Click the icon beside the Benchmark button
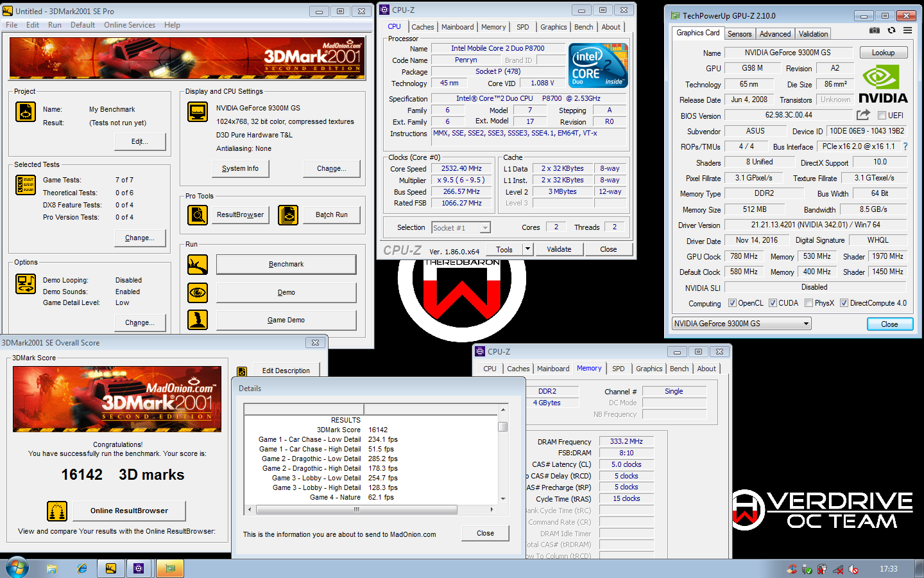The width and height of the screenshot is (924, 578). pos(198,265)
